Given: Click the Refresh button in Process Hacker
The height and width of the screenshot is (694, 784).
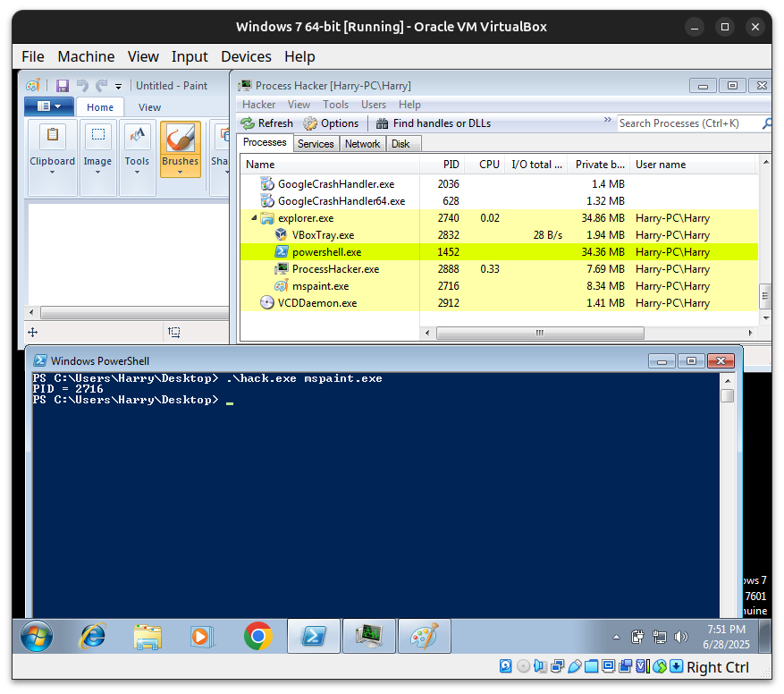Looking at the screenshot, I should 267,123.
